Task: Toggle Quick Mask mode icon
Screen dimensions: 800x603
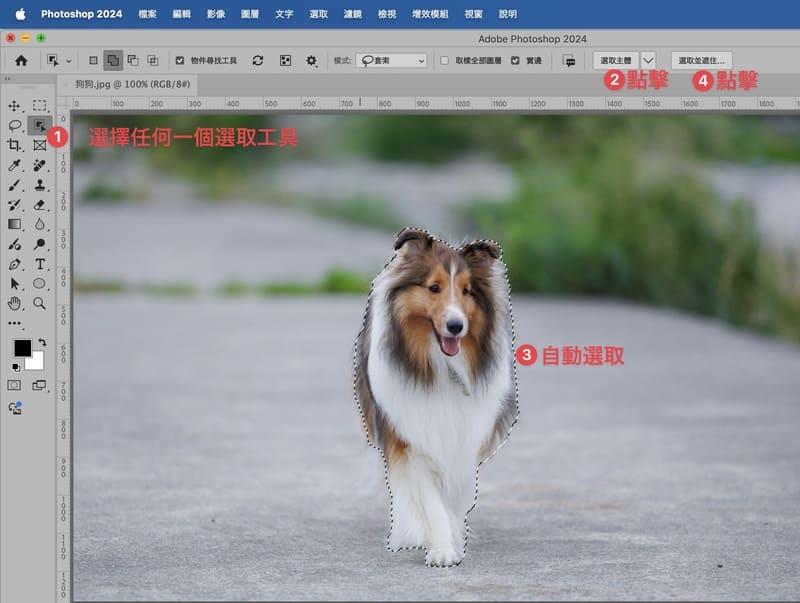Action: 14,385
